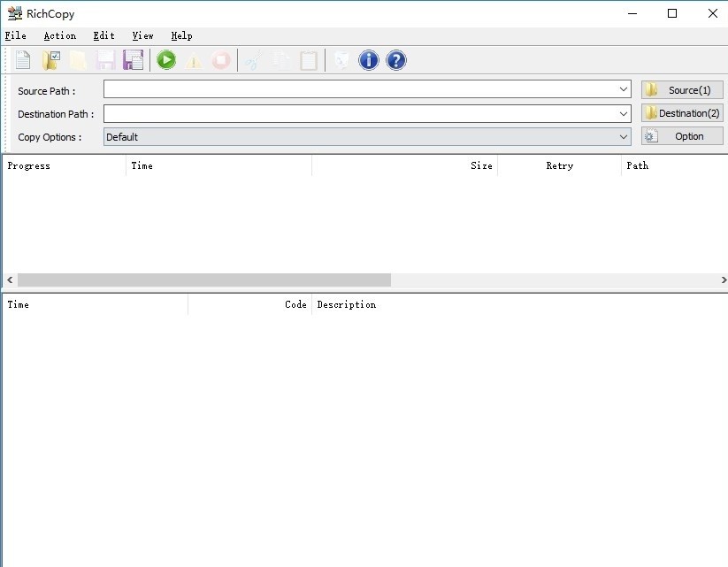728x567 pixels.
Task: Click the scrollbar left arrow
Action: [x=10, y=280]
